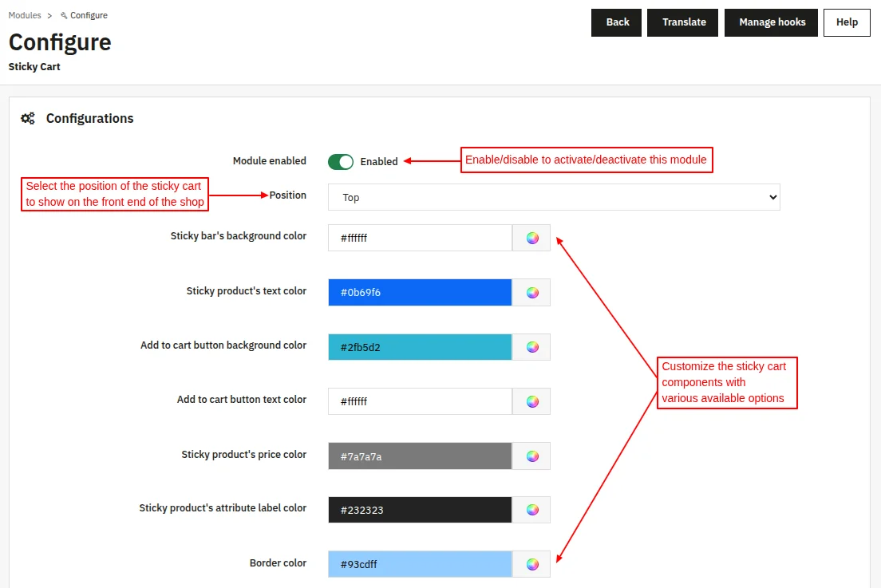
Task: Click the Back button
Action: [x=616, y=22]
